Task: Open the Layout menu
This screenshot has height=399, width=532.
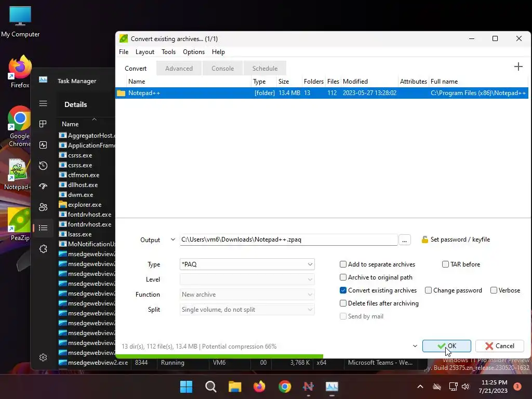Action: 145,52
